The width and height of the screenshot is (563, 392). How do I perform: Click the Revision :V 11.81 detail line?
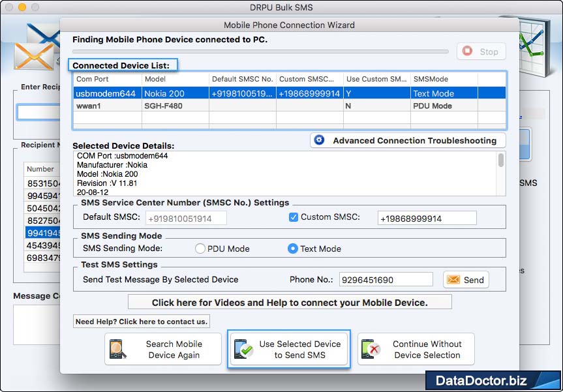point(107,183)
